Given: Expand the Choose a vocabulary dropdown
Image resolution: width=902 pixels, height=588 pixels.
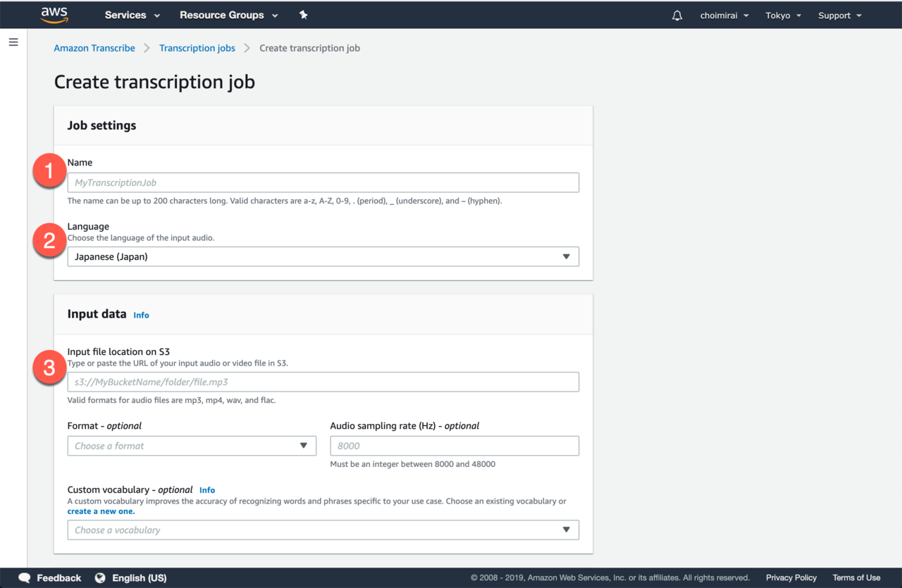Looking at the screenshot, I should (x=323, y=530).
